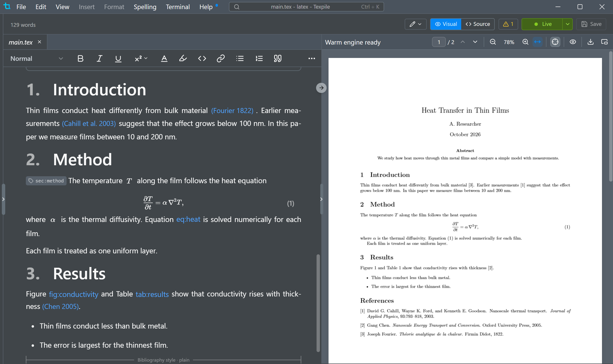Screen dimensions: 613x364
Task: Expand the collapsed left sidebar
Action: click(3, 199)
